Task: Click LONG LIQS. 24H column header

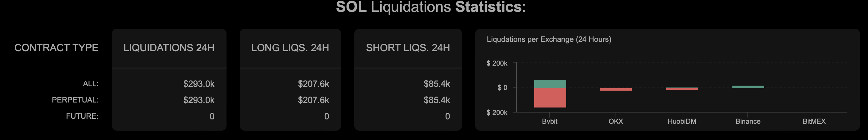Action: tap(290, 48)
